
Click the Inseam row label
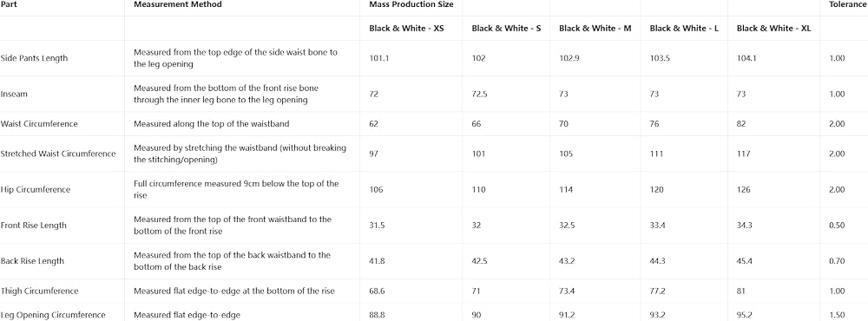pos(15,94)
